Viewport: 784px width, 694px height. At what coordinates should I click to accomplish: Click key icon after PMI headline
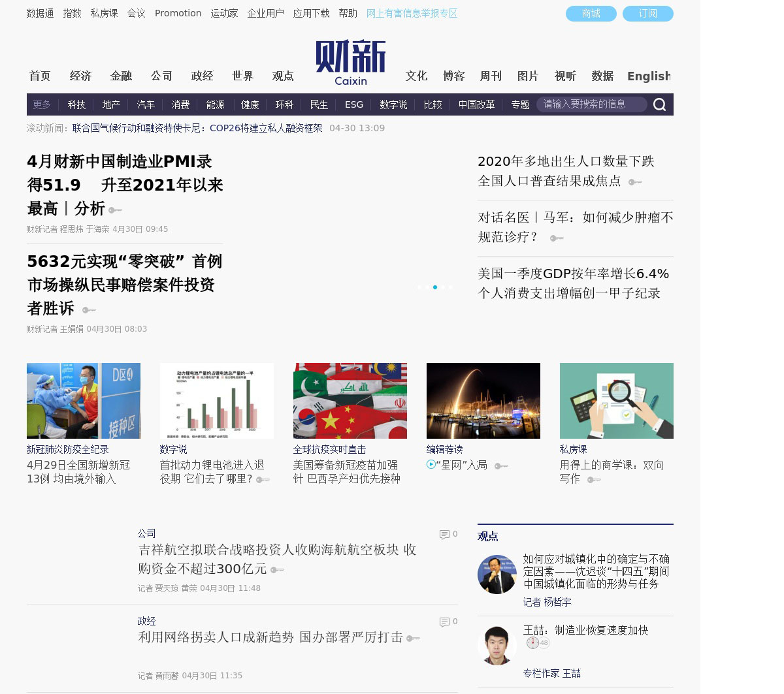pyautogui.click(x=115, y=210)
